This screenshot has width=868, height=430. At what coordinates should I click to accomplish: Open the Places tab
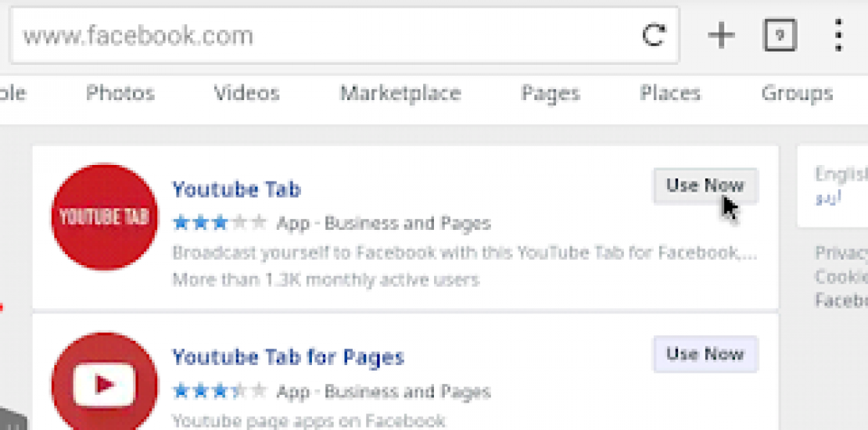670,94
